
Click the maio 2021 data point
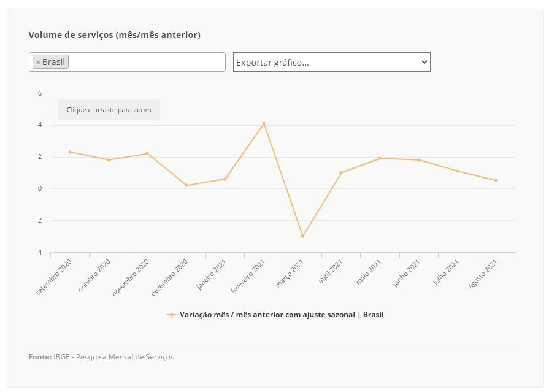point(380,158)
